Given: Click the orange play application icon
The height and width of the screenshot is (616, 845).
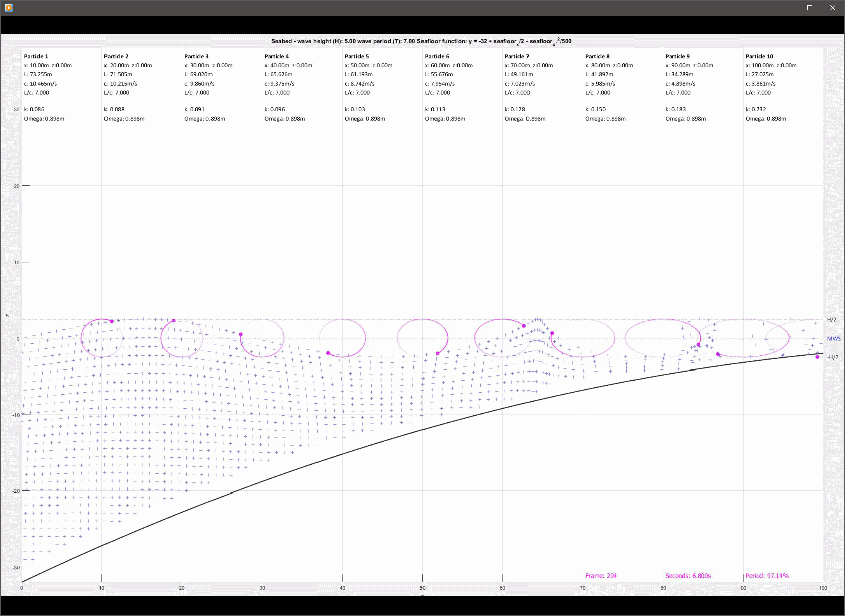Looking at the screenshot, I should 7,7.
